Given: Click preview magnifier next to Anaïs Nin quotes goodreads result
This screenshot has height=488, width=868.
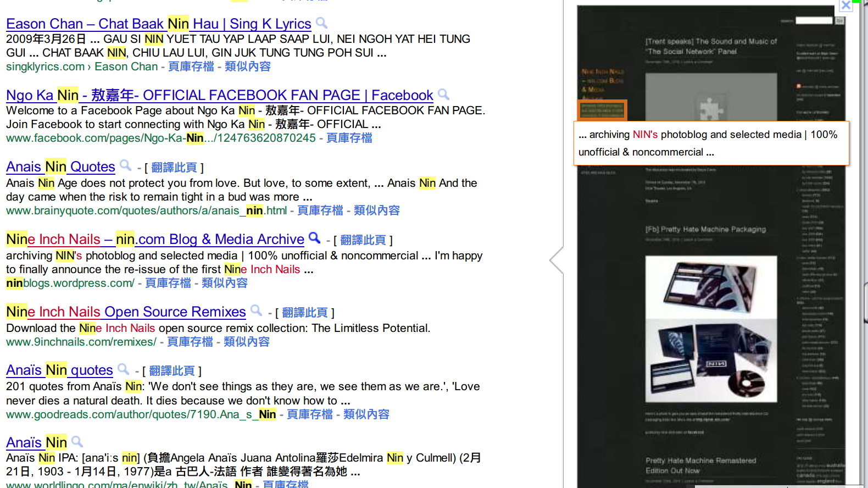Looking at the screenshot, I should tap(124, 369).
